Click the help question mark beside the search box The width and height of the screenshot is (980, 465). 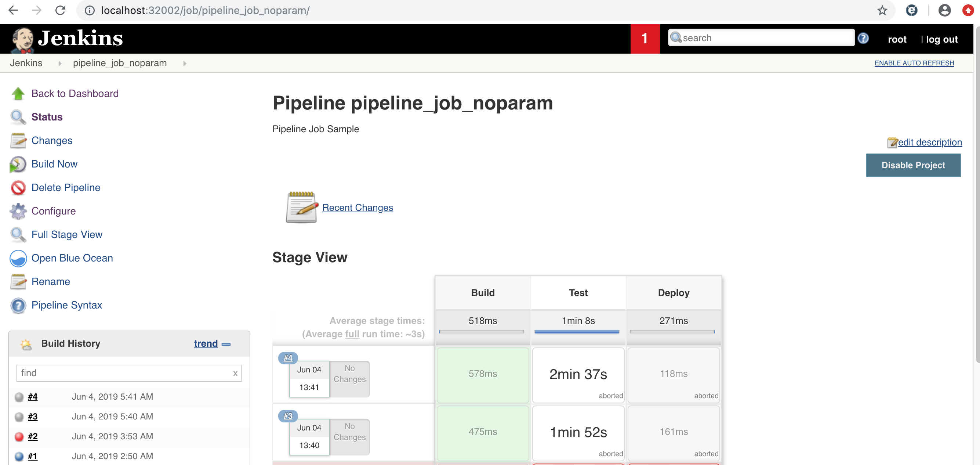pos(863,38)
